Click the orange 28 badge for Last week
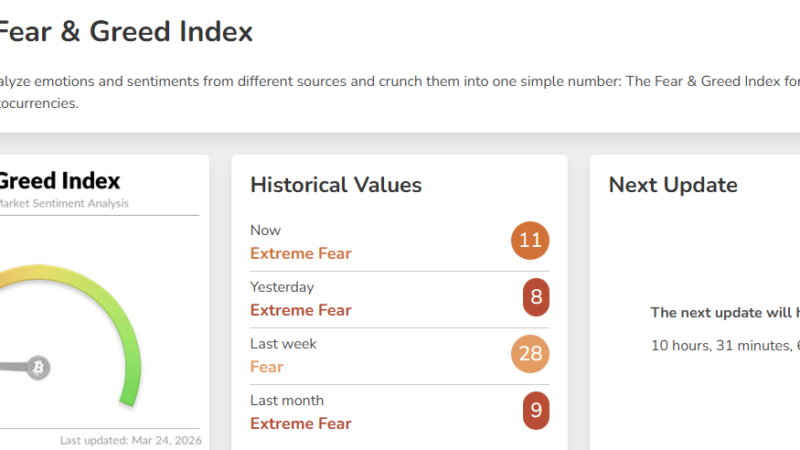 pyautogui.click(x=530, y=355)
